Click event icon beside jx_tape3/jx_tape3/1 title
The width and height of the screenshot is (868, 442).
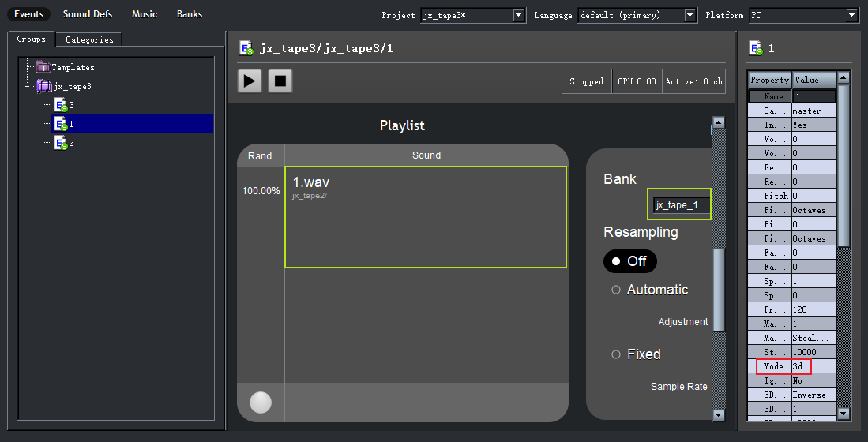point(246,48)
